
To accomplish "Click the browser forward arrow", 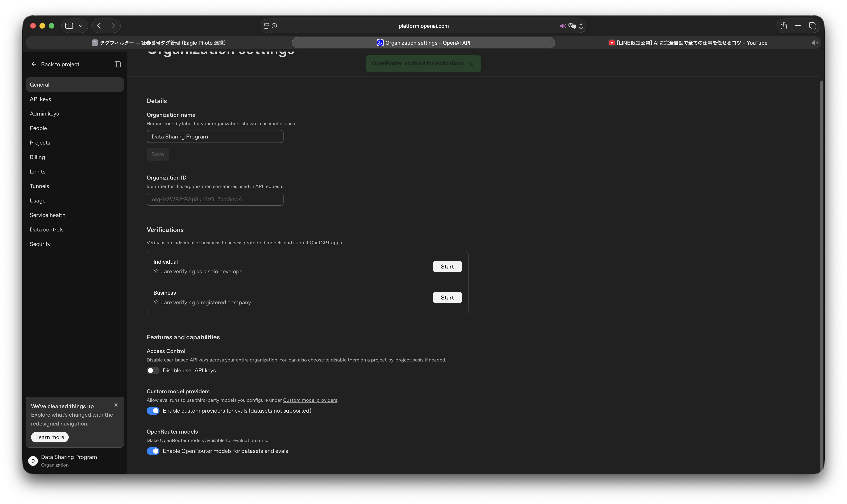I will (113, 26).
